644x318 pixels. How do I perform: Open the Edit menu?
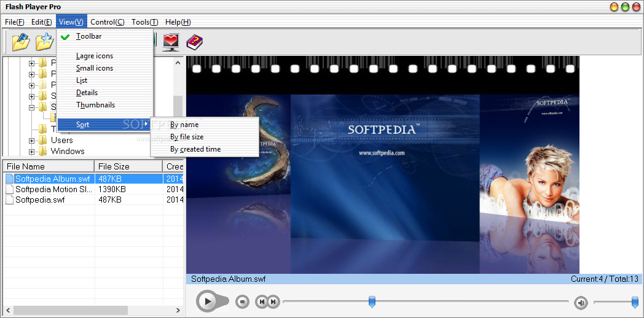[42, 22]
